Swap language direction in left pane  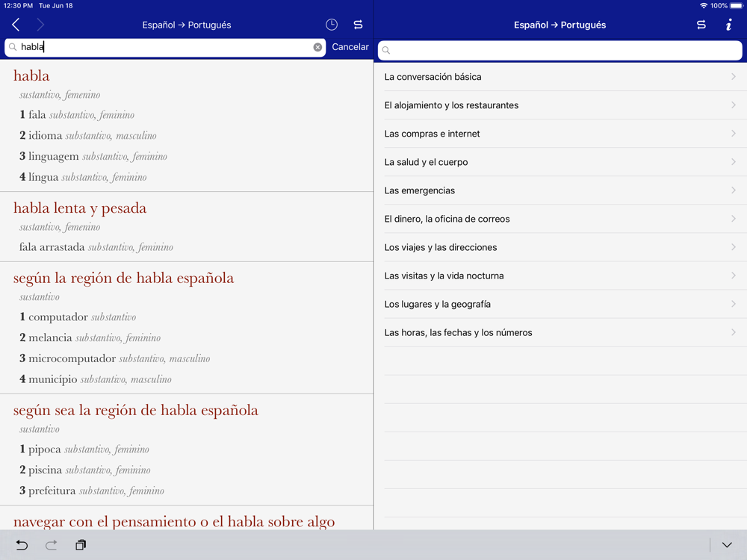tap(359, 25)
